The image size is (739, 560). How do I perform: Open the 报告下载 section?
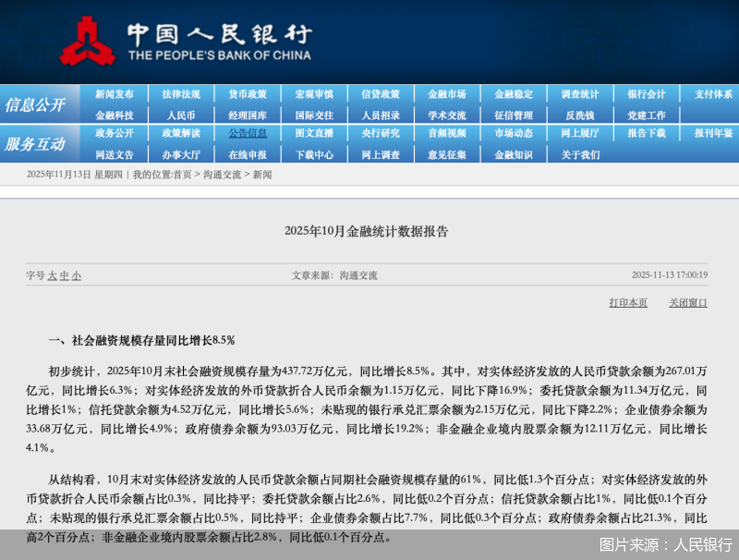[x=647, y=133]
